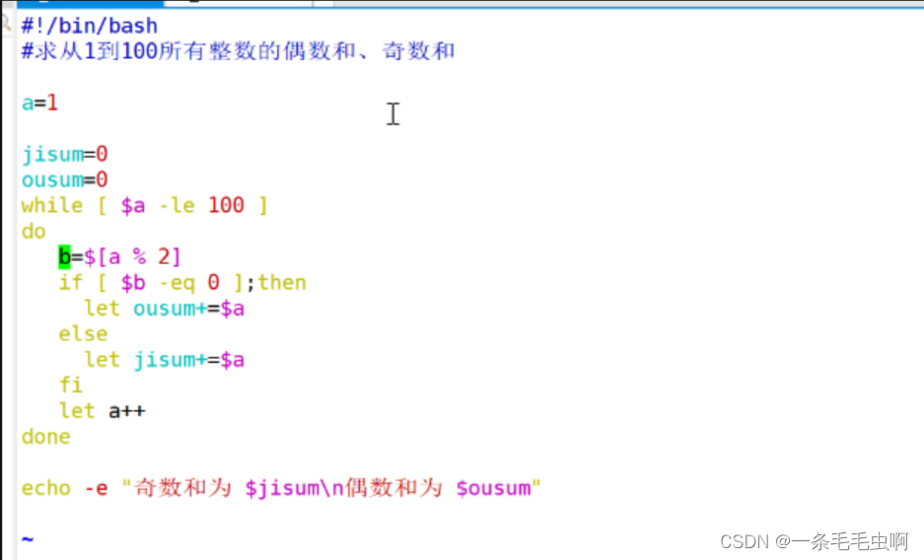Click the 'b=$[a % 2]' line
The width and height of the screenshot is (924, 560).
119,256
